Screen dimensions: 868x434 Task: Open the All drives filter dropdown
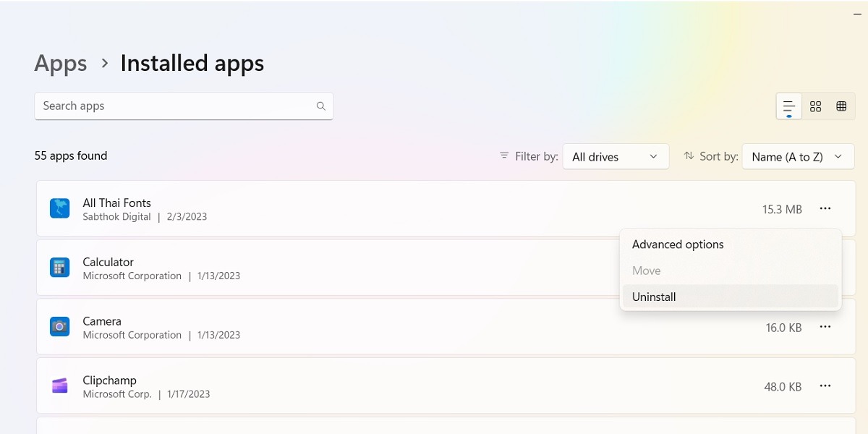(x=616, y=156)
